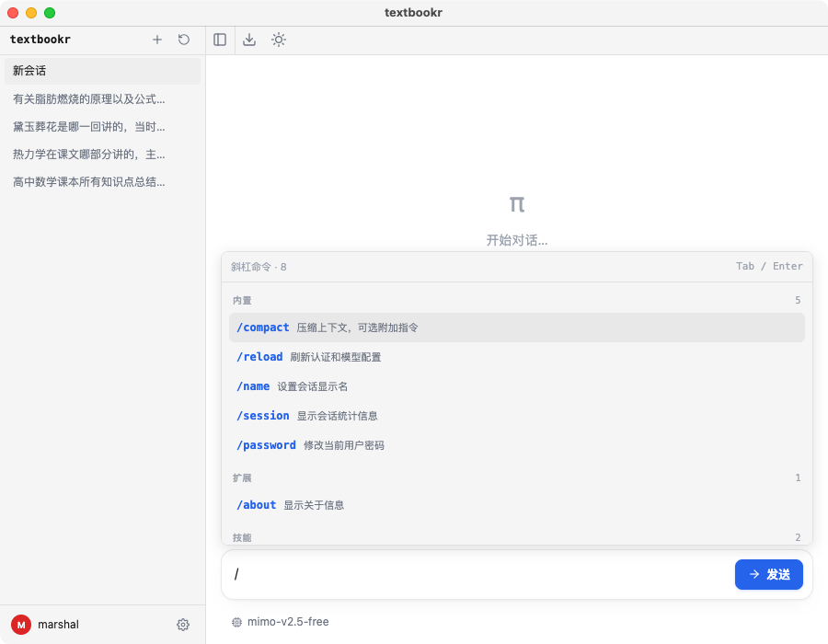Choose the /reload slash command
Image resolution: width=828 pixels, height=644 pixels.
(516, 357)
